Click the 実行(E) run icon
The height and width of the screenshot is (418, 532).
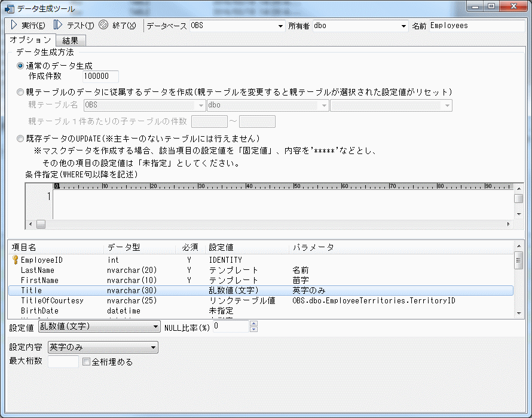(x=14, y=25)
